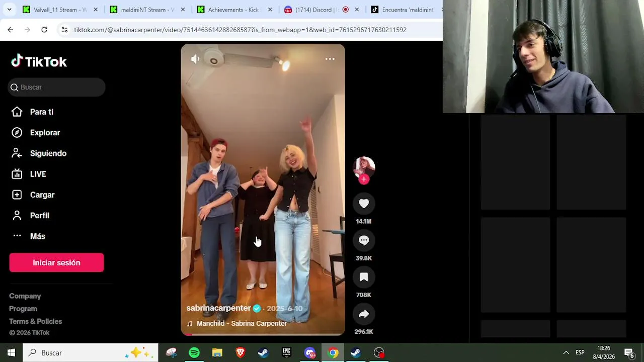644x362 pixels.
Task: Reload the TikTok page
Action: pos(44,30)
